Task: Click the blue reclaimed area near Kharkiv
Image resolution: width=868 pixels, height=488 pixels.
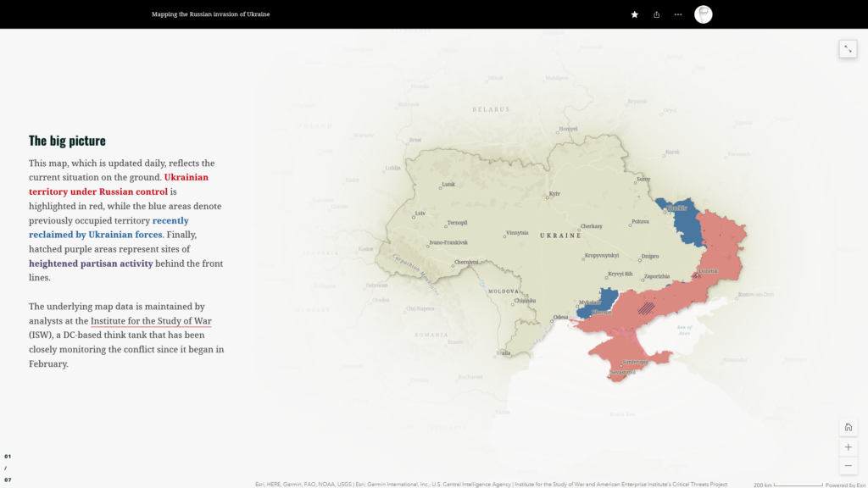Action: 678,217
